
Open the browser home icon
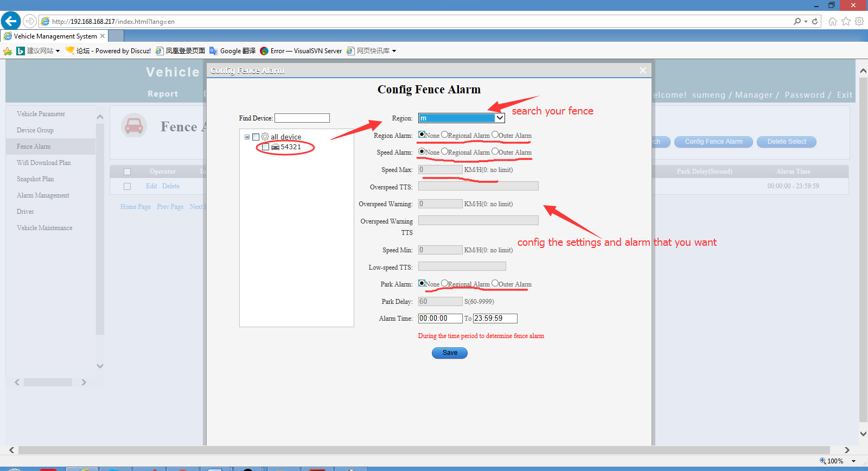[x=833, y=21]
